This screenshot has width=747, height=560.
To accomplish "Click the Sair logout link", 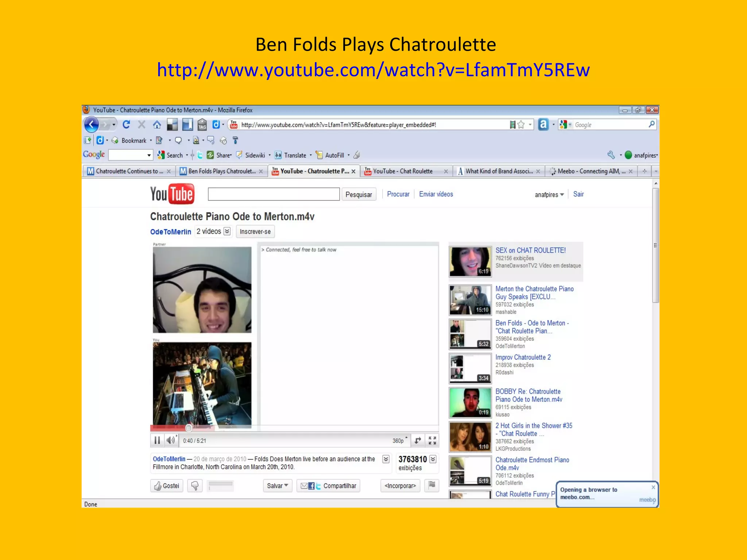I will point(578,194).
